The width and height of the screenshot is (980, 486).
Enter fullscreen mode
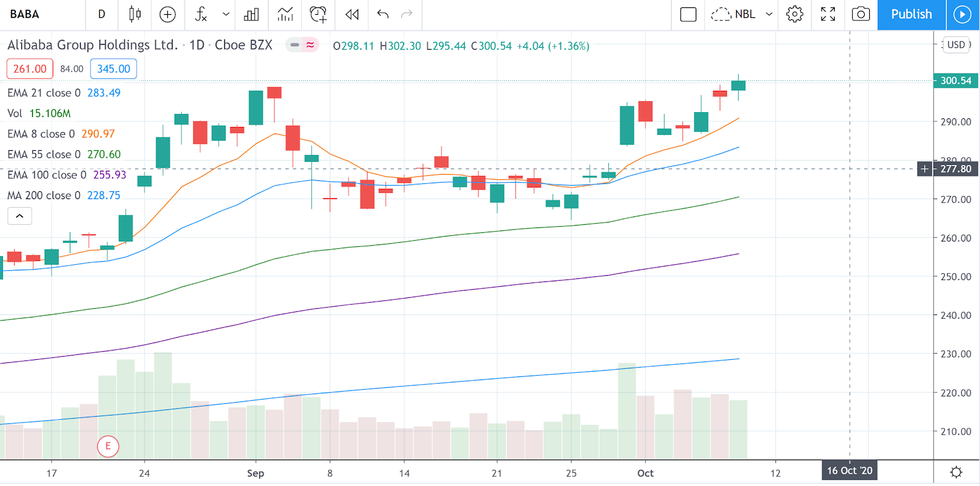pyautogui.click(x=828, y=14)
